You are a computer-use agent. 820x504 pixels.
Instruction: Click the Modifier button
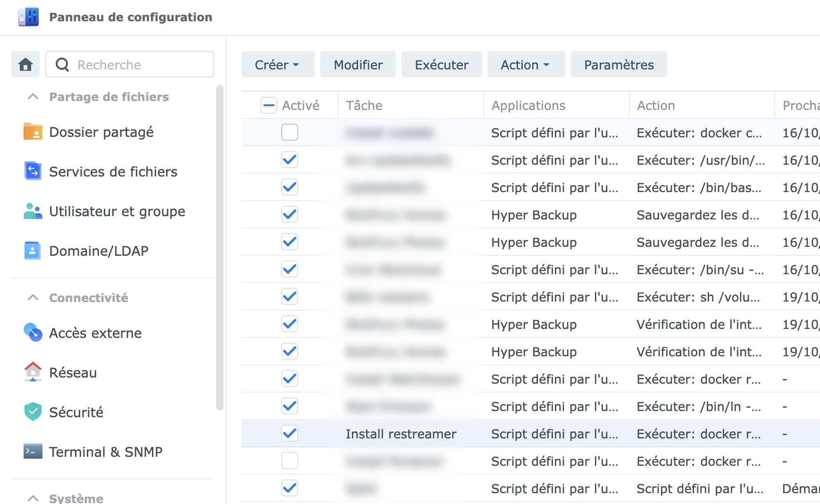[358, 65]
